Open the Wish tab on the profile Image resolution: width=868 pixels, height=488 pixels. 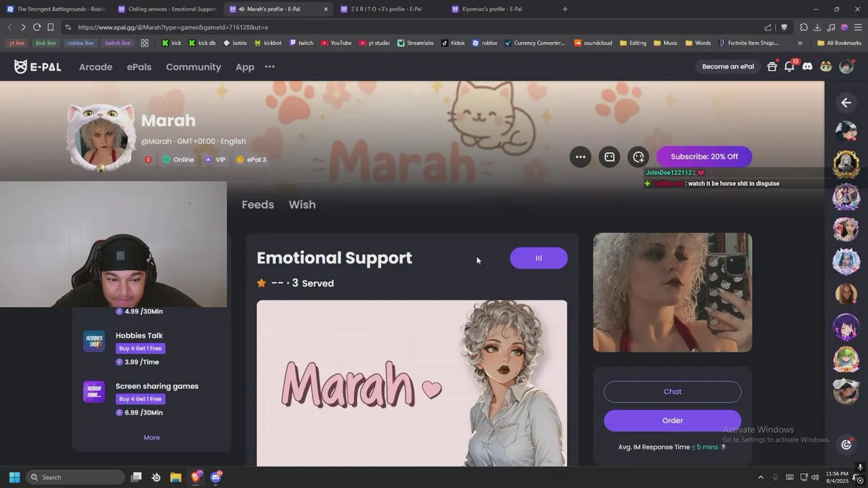pos(302,205)
